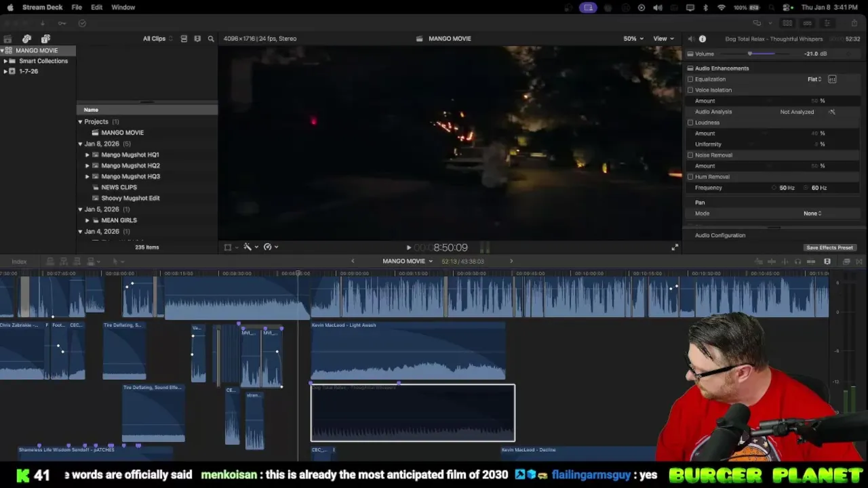Enable the Voice Isolation checkbox
This screenshot has height=488, width=868.
pos(690,90)
